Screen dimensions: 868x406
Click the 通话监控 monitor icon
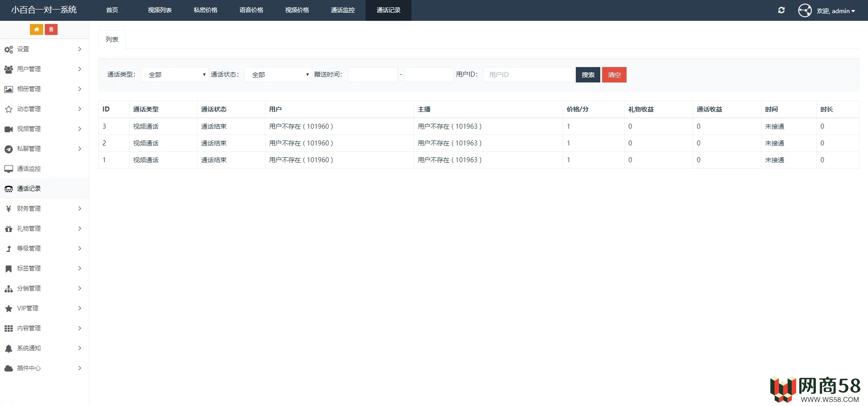9,169
